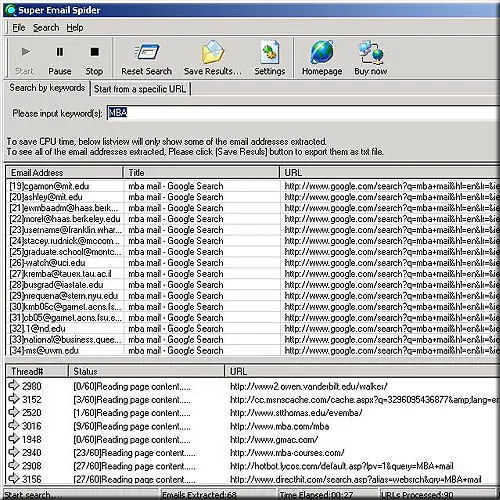Screen dimensions: 500x500
Task: Select email row numbered [30]
Action: [x=252, y=307]
